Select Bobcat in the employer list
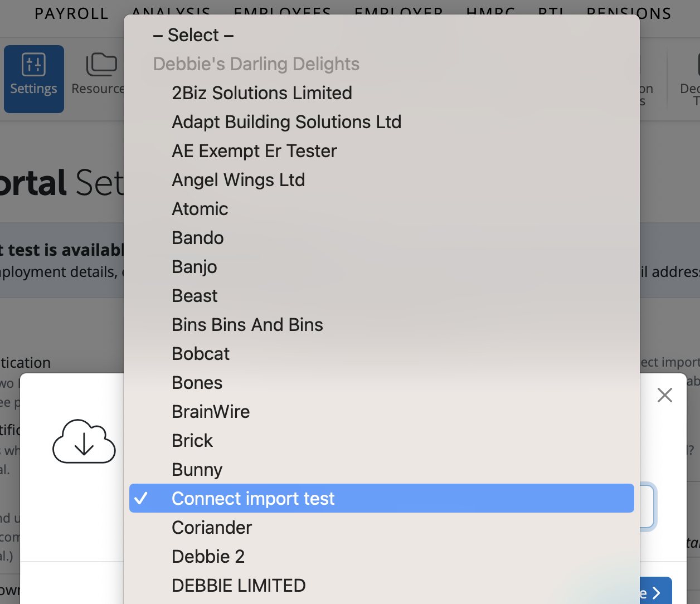Screen dimensions: 700x604 coord(201,354)
